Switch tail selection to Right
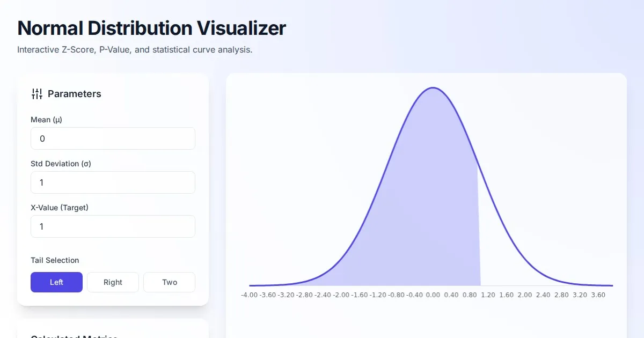Image resolution: width=644 pixels, height=338 pixels. click(x=113, y=282)
